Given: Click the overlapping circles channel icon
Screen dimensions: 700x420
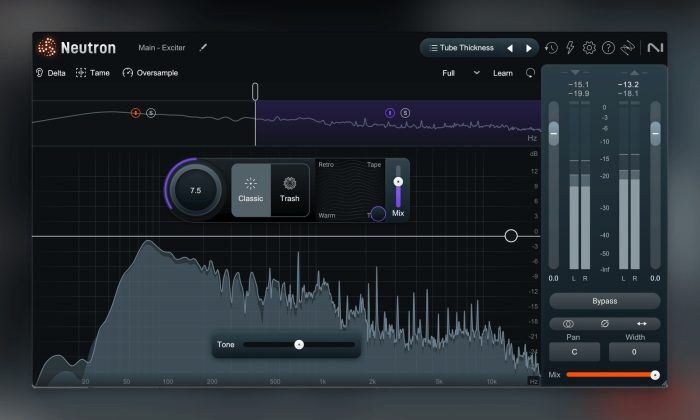Looking at the screenshot, I should pos(568,324).
